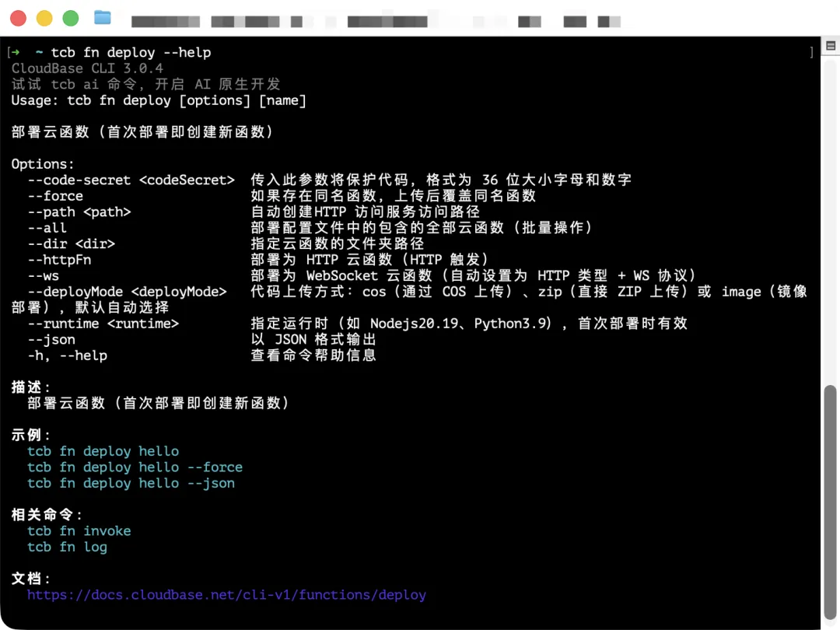Viewport: 840px width, 630px height.
Task: Click the related command tcb fn log
Action: coord(66,547)
